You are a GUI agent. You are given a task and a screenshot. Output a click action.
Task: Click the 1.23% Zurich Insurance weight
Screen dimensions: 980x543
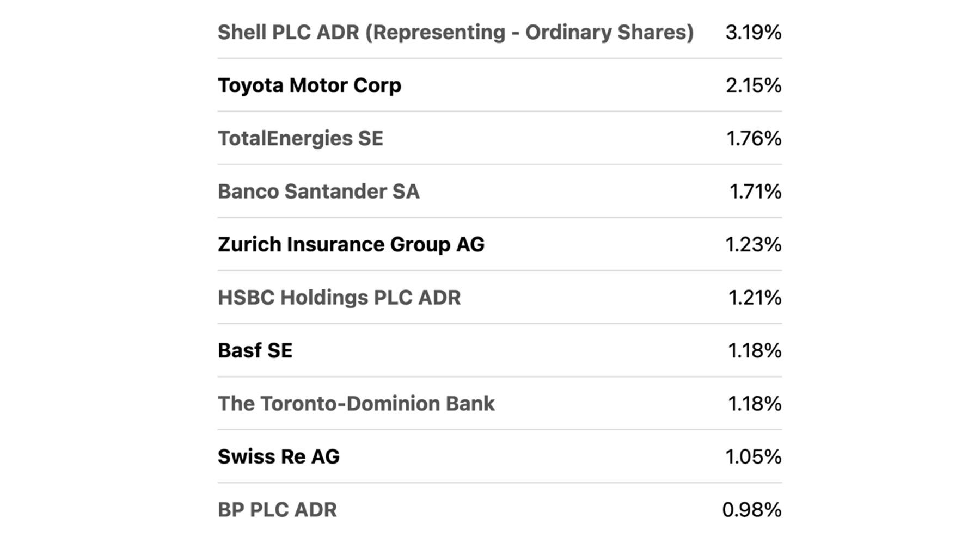coord(753,244)
